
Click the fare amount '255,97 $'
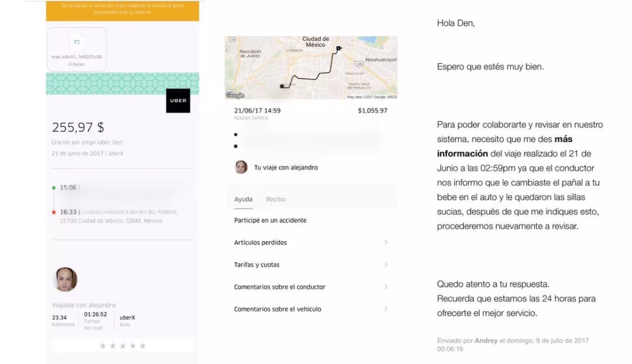pos(78,127)
